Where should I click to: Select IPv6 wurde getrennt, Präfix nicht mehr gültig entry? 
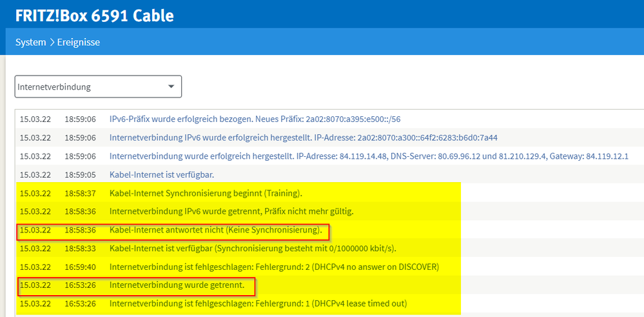[330, 212]
